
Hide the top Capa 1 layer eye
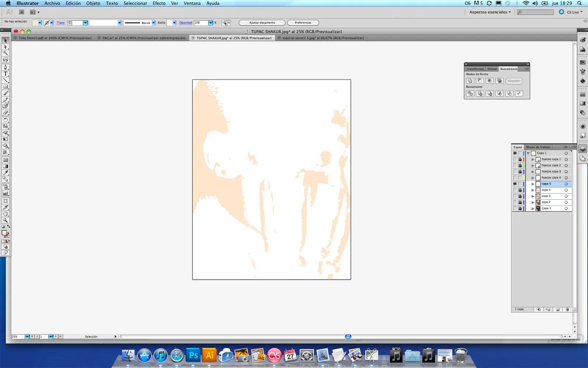(515, 153)
